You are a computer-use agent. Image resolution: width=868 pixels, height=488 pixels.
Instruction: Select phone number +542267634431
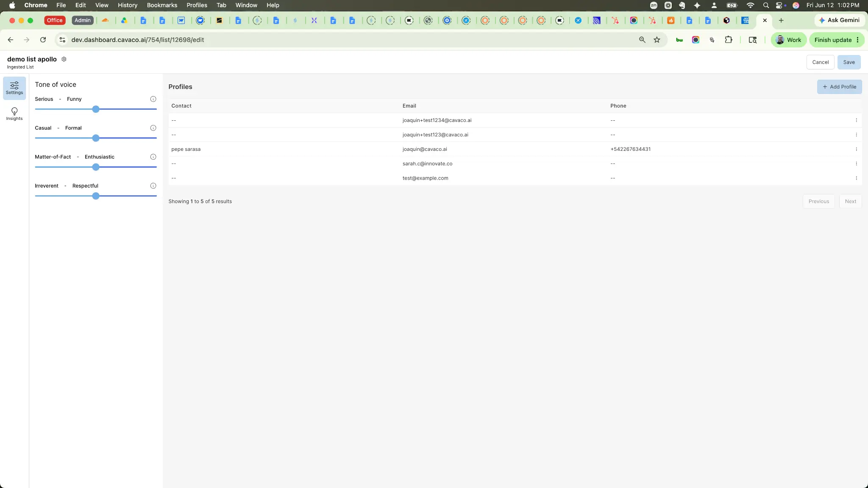pos(630,149)
